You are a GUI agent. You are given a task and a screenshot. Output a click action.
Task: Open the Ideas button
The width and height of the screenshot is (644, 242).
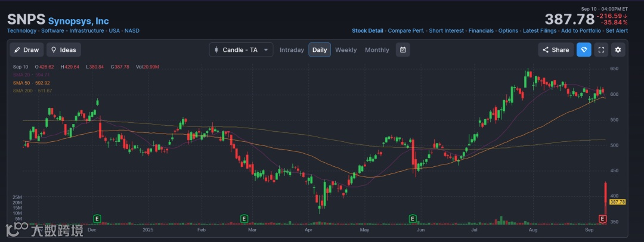pos(64,49)
